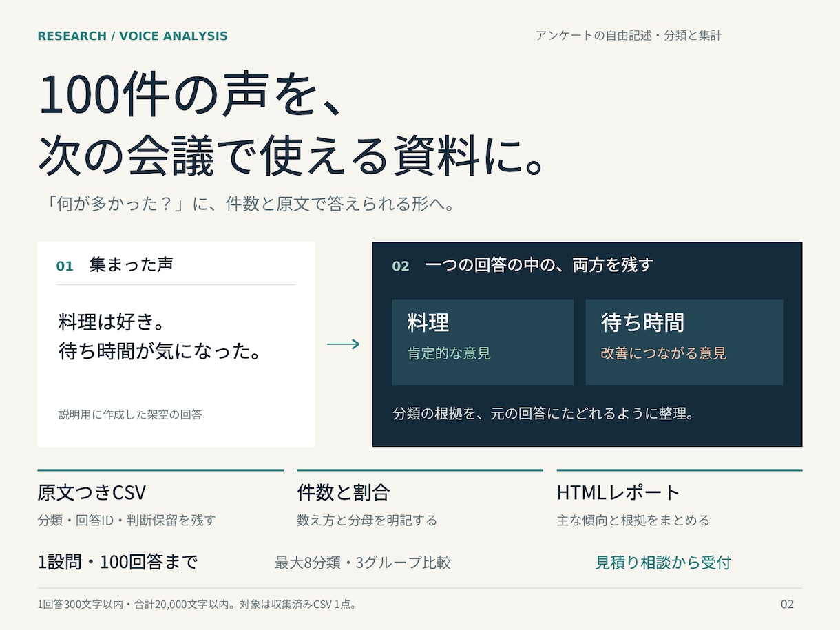840x630 pixels.
Task: Click the '01' step number
Action: (65, 266)
